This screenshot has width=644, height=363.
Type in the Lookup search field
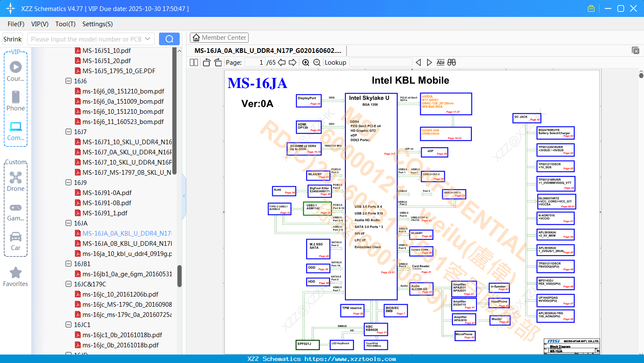(x=381, y=62)
